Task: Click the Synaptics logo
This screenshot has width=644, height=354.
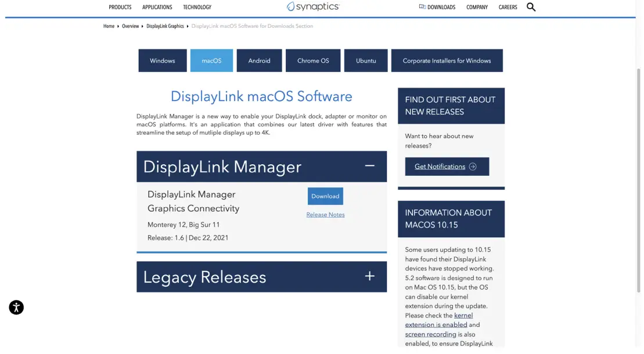Action: (312, 6)
